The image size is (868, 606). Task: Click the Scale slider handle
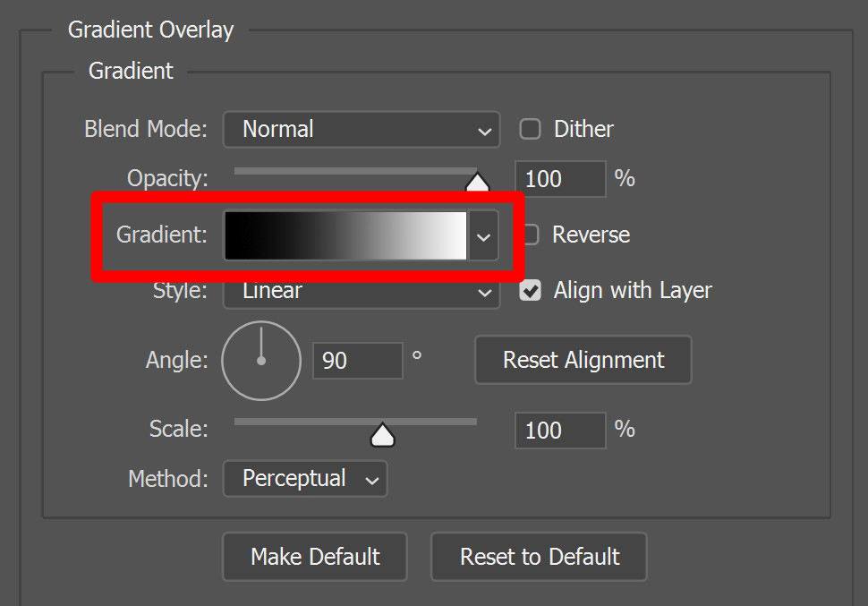[382, 434]
